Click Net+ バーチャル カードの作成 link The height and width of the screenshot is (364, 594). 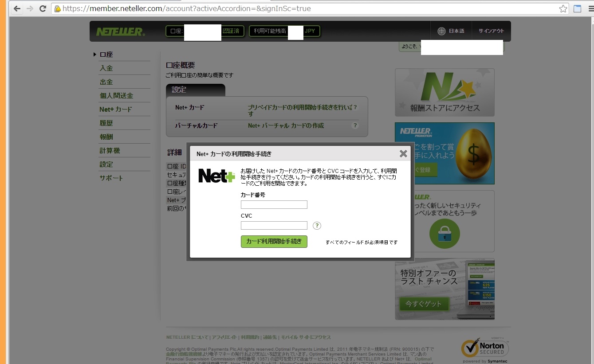286,125
